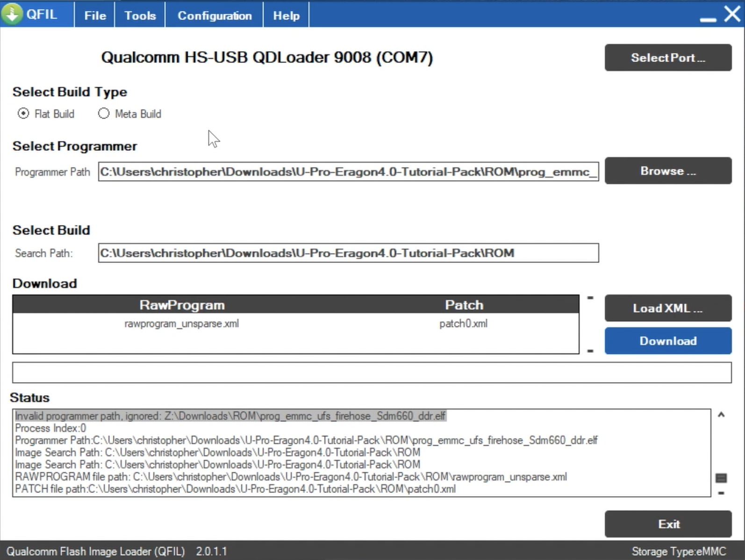Click the status log scroll-up arrow
Image resolution: width=745 pixels, height=560 pixels.
click(721, 415)
